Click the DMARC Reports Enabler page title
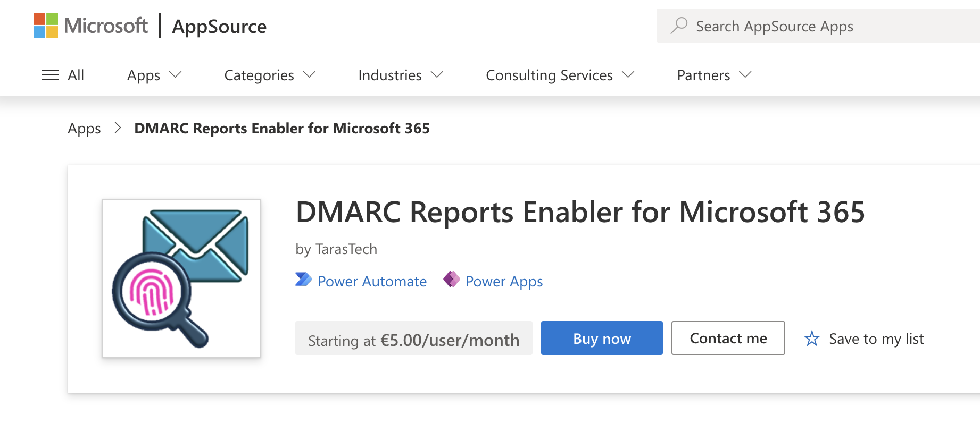This screenshot has height=423, width=980. 580,213
